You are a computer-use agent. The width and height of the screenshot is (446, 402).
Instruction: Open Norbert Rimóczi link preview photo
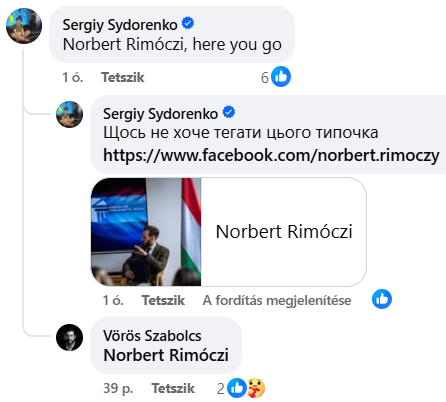tap(146, 232)
